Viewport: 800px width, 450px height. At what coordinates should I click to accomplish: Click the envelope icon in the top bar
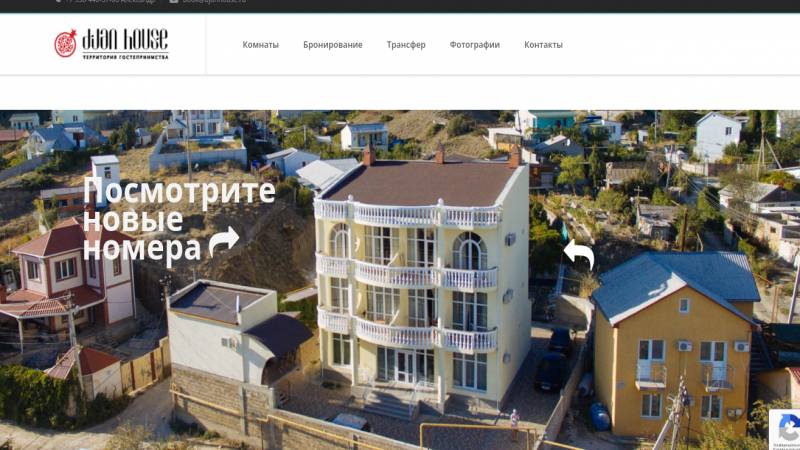pyautogui.click(x=173, y=2)
